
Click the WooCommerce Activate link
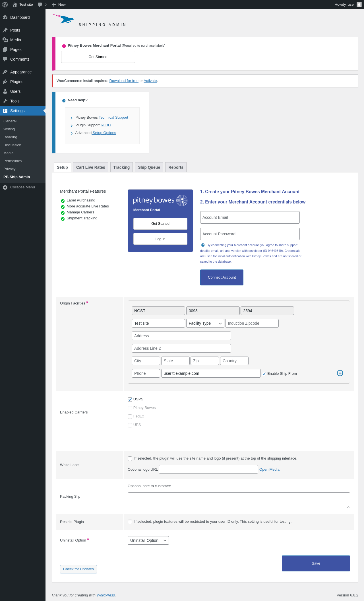[150, 81]
